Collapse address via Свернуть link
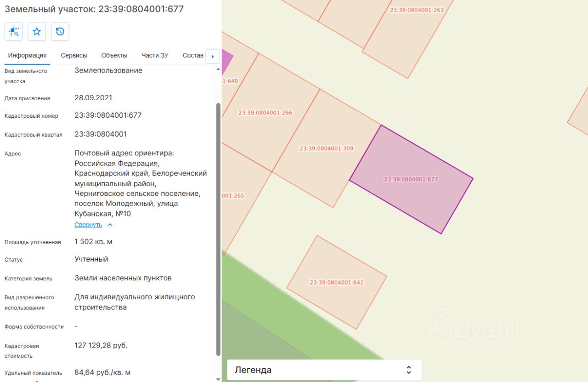Image resolution: width=588 pixels, height=382 pixels. click(x=88, y=225)
